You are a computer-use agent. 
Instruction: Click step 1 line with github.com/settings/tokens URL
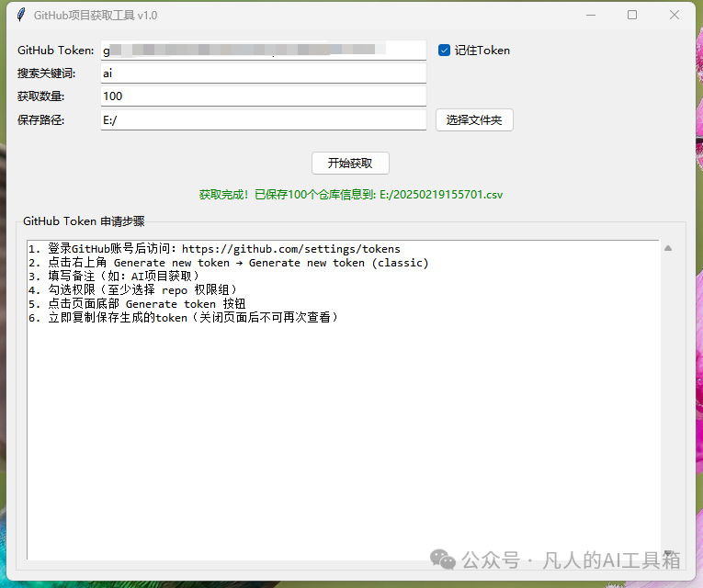(x=214, y=249)
